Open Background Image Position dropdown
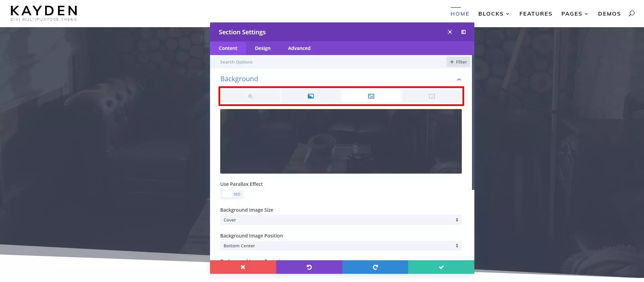The image size is (644, 282). (341, 246)
